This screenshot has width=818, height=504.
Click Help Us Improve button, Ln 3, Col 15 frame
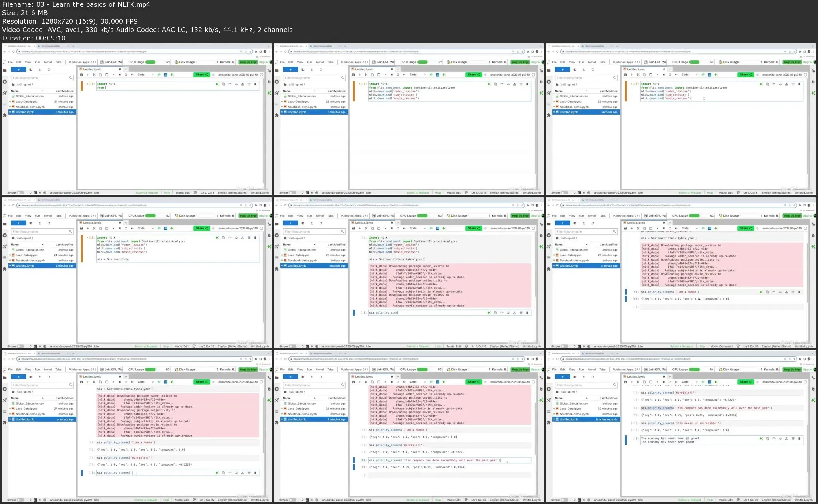coord(520,62)
